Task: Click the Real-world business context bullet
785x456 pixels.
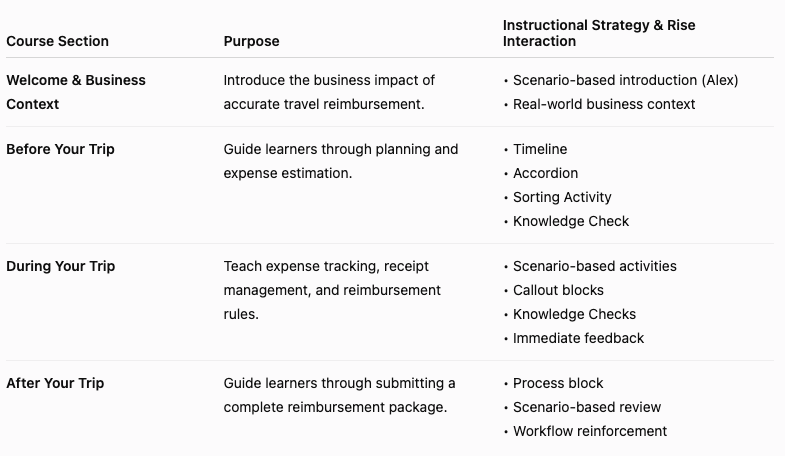Action: [604, 104]
